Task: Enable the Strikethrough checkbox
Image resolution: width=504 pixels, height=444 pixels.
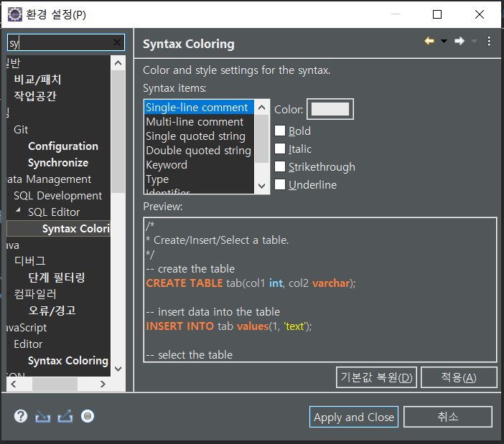Action: [280, 166]
